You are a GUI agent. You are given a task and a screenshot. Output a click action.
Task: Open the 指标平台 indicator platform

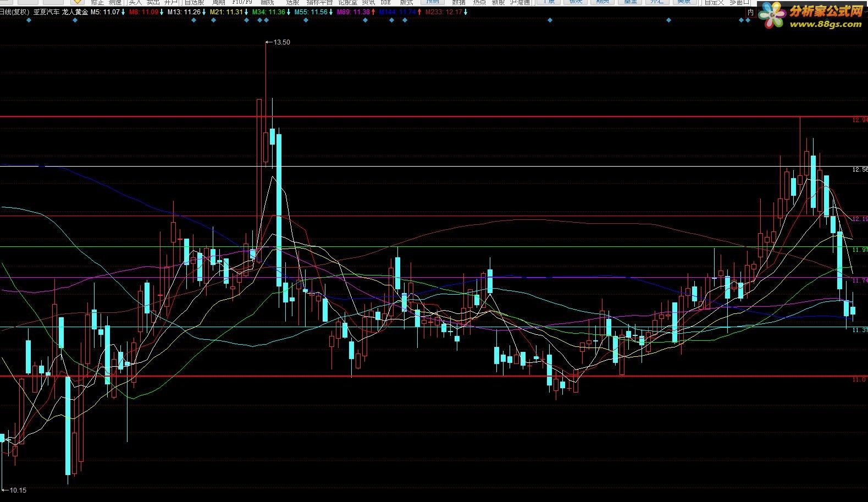coord(319,3)
